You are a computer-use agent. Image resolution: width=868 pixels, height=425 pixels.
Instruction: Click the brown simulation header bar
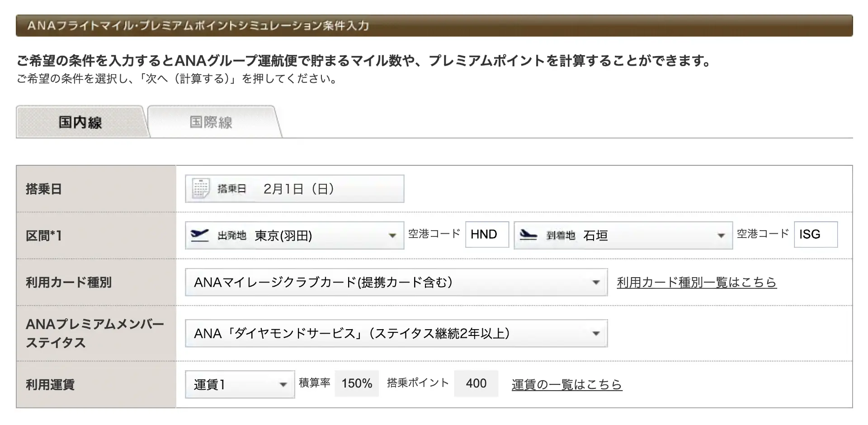coord(434,25)
